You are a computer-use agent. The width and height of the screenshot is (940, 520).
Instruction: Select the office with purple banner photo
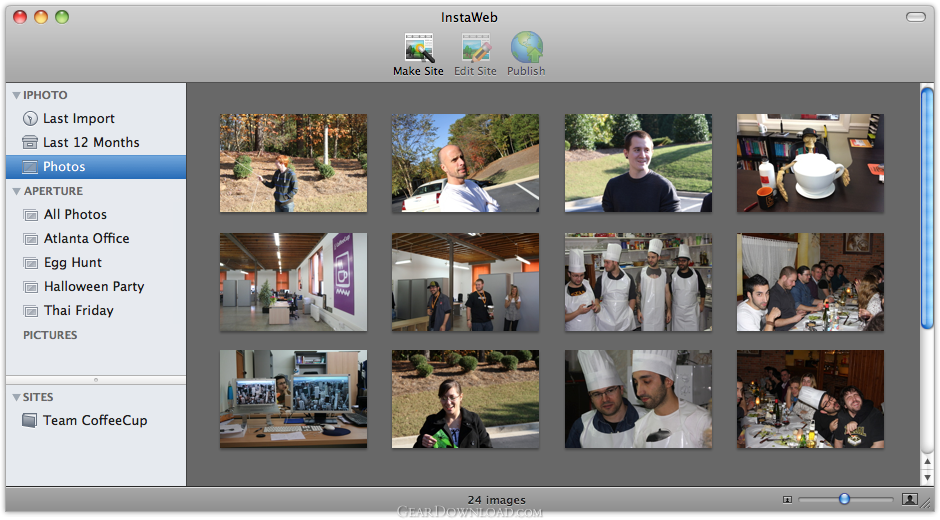pos(293,282)
